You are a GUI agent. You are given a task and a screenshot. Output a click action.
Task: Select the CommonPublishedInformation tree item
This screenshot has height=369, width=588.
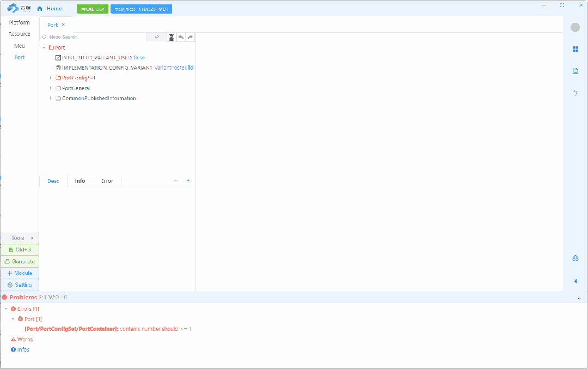(x=96, y=99)
